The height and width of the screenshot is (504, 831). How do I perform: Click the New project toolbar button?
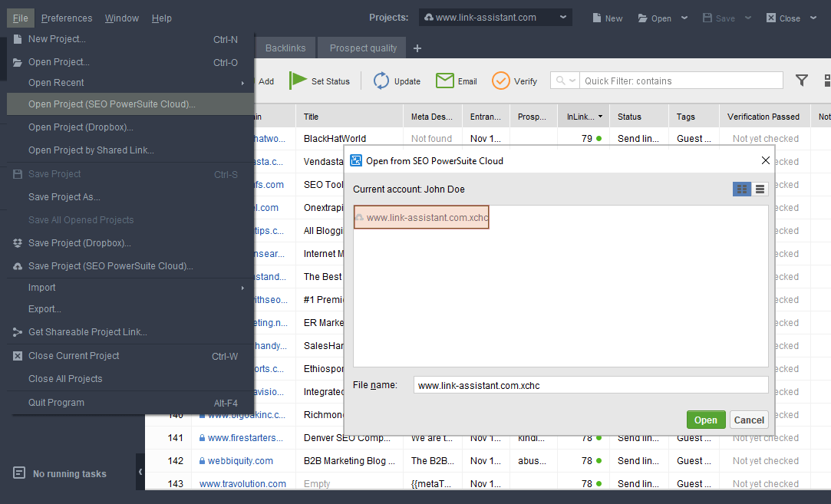pos(608,18)
